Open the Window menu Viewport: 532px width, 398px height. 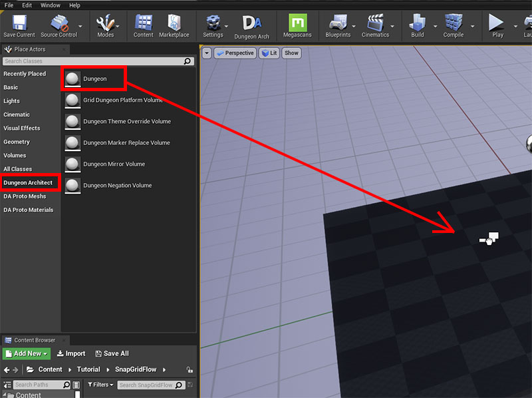click(51, 5)
